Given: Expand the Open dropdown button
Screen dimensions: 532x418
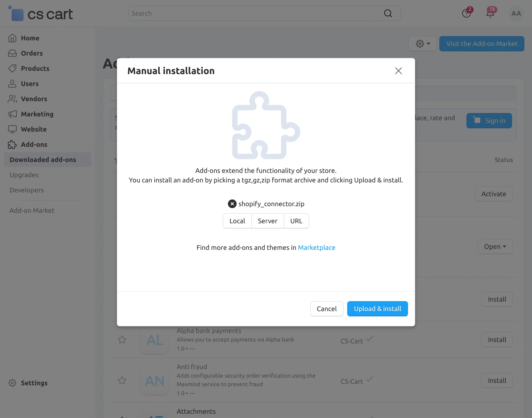Looking at the screenshot, I should coord(495,247).
